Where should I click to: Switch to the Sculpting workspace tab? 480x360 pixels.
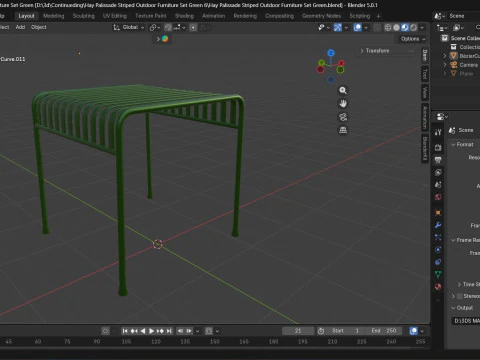point(83,16)
